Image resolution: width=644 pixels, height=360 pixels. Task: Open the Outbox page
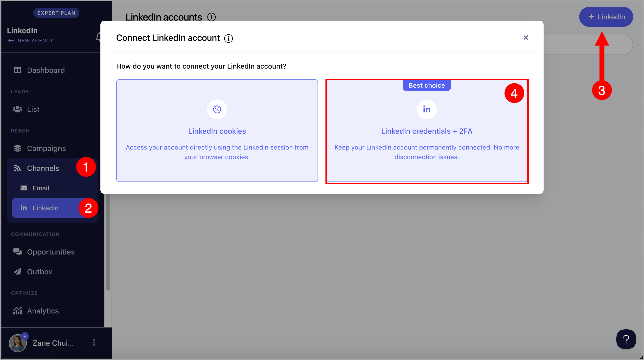click(x=52, y=272)
